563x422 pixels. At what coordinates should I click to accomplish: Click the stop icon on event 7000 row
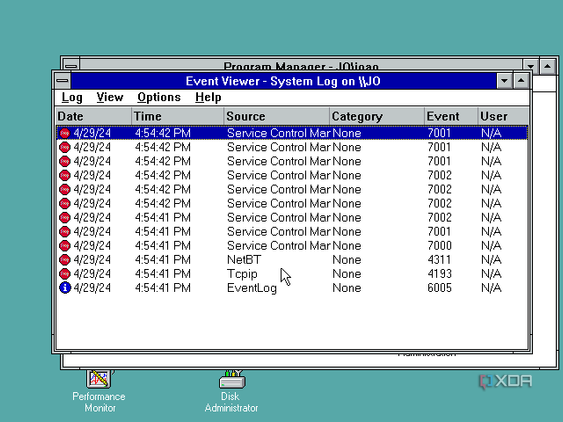(65, 246)
